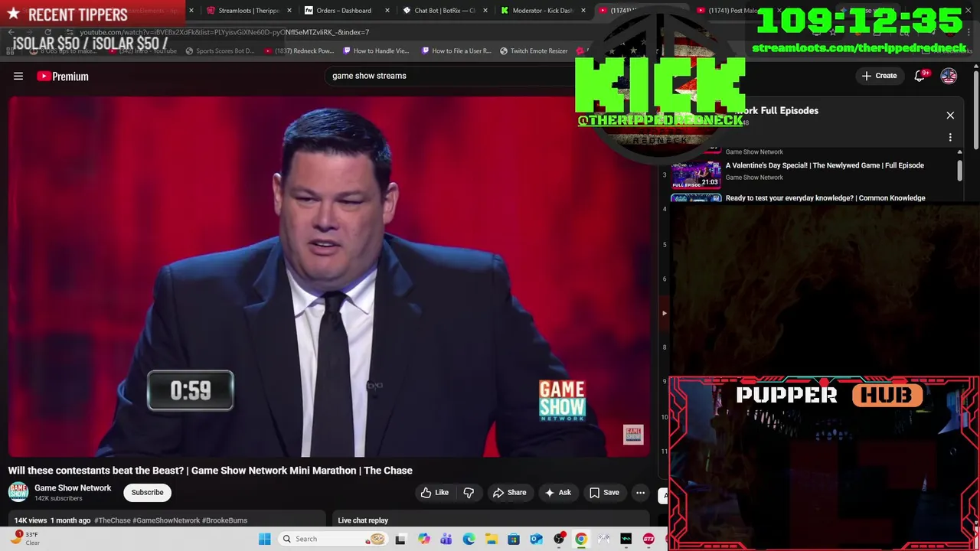980x551 pixels.
Task: Click the Common Knowledge video thumbnail
Action: click(x=696, y=197)
